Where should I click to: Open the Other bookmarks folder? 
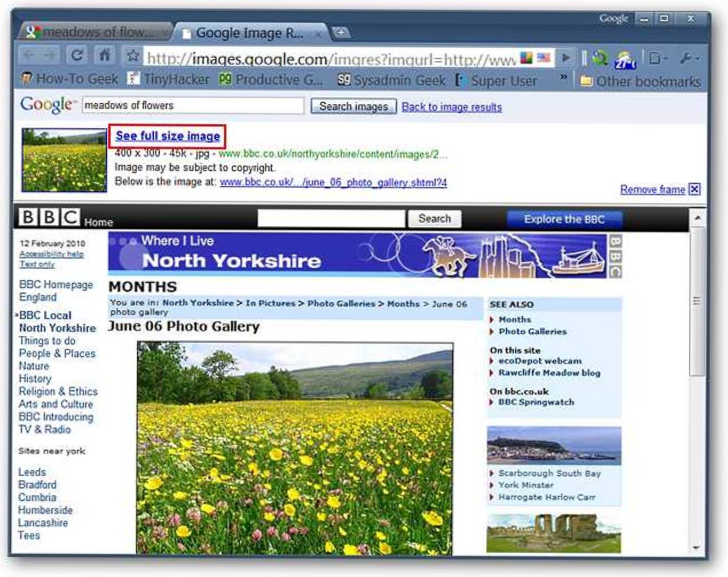[640, 81]
